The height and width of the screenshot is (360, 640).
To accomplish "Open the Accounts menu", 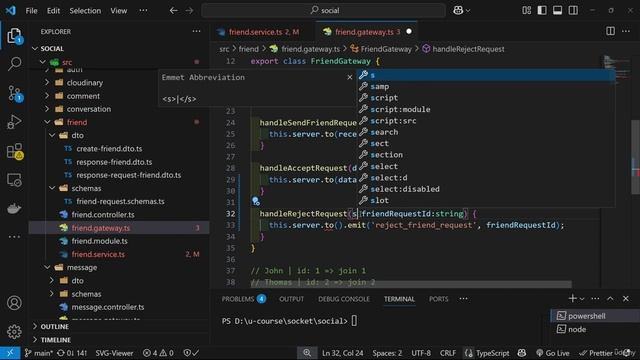I will 14,303.
